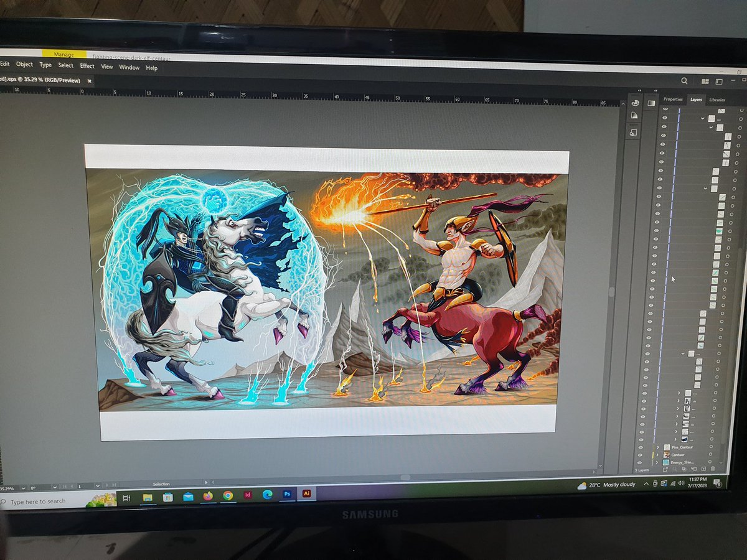
Task: Open Task View on the taskbar
Action: (x=126, y=498)
